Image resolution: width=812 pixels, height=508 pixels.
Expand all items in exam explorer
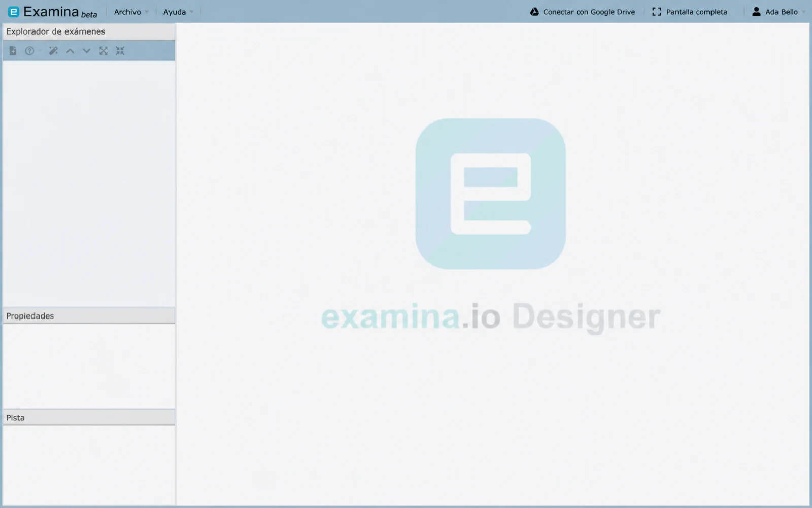104,51
